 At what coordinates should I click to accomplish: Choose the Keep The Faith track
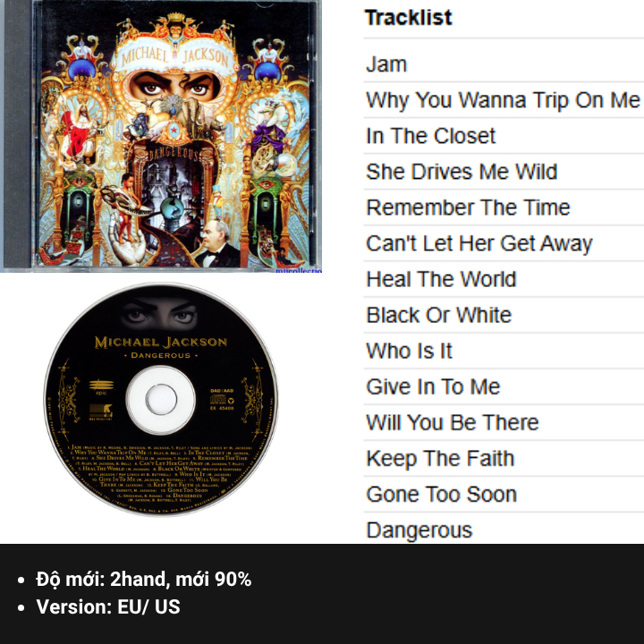pyautogui.click(x=440, y=458)
